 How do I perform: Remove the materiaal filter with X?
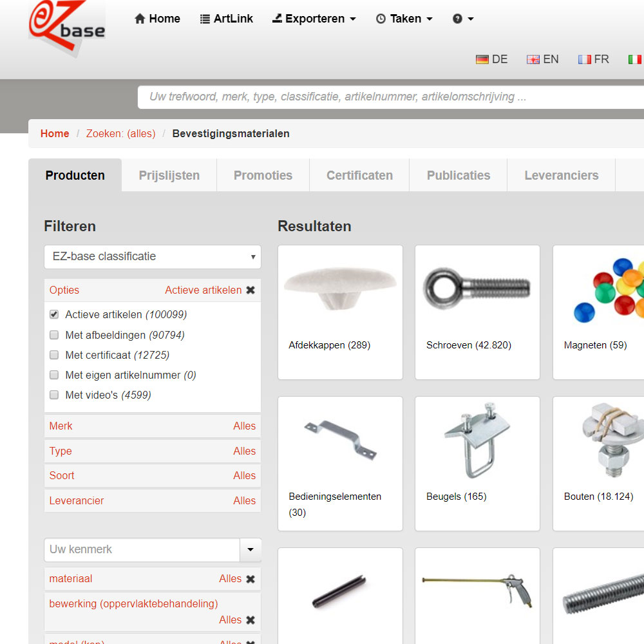[251, 579]
